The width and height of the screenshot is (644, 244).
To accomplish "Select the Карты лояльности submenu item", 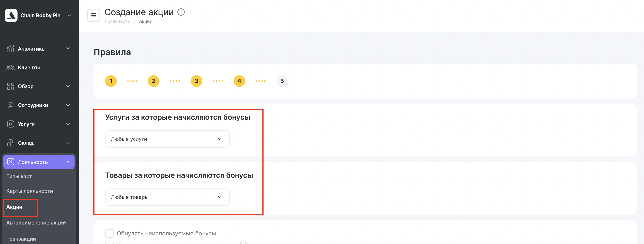I will point(30,191).
